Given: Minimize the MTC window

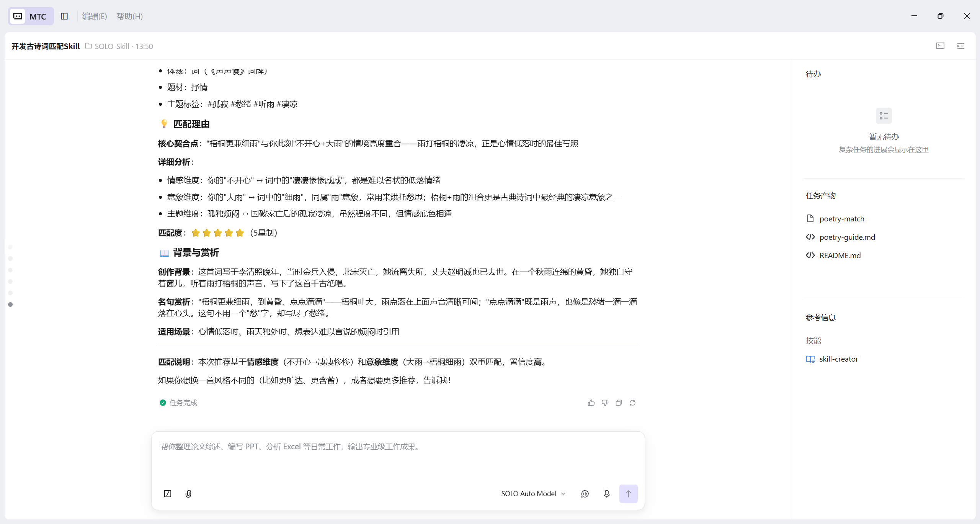Looking at the screenshot, I should pos(915,16).
